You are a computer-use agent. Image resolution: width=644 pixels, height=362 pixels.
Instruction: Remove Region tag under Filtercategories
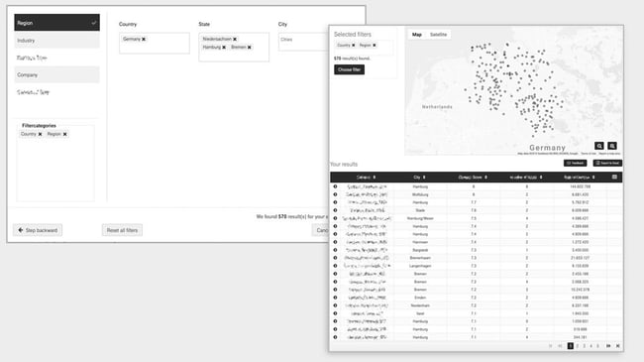64,134
